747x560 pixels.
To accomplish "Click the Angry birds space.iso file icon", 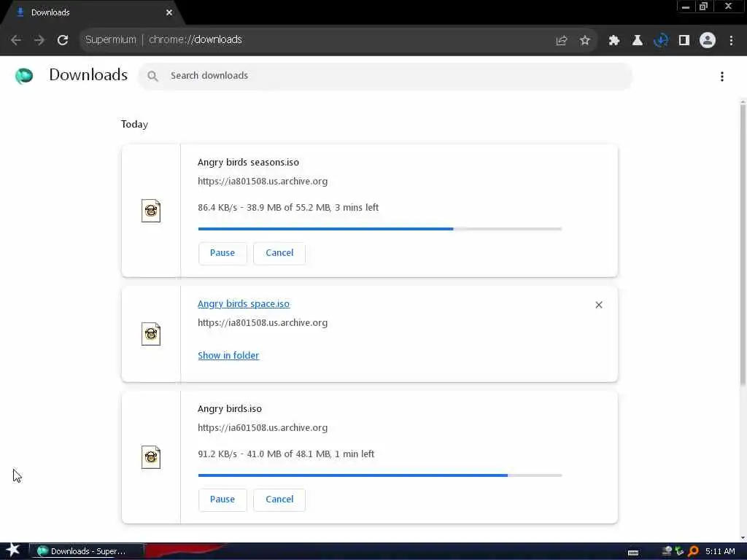I will point(151,334).
